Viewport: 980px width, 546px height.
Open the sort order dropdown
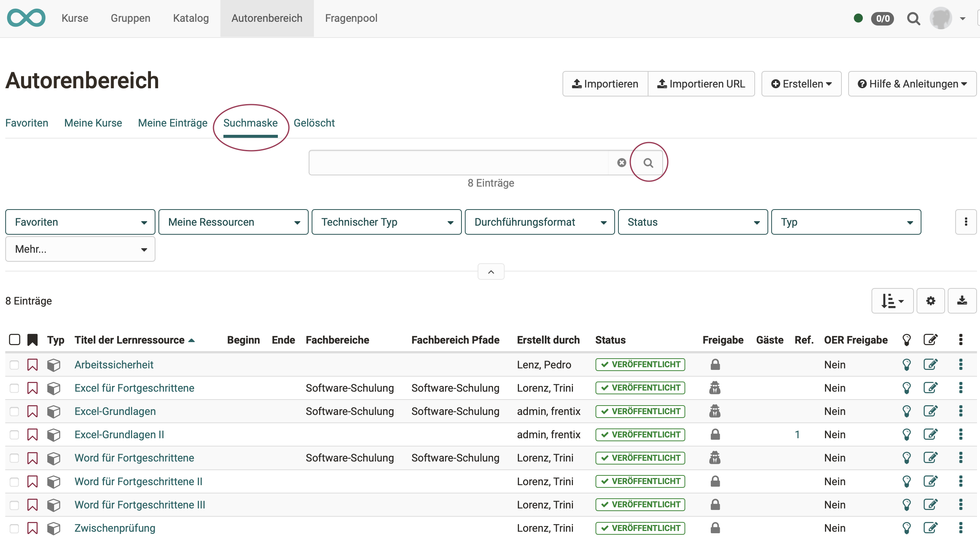[x=893, y=301]
